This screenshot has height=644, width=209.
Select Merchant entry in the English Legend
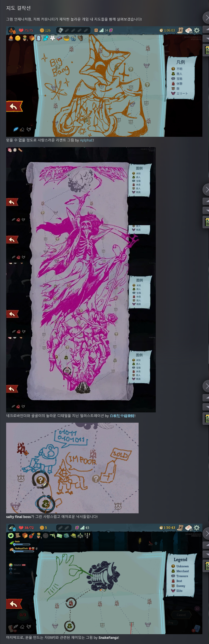(180, 571)
